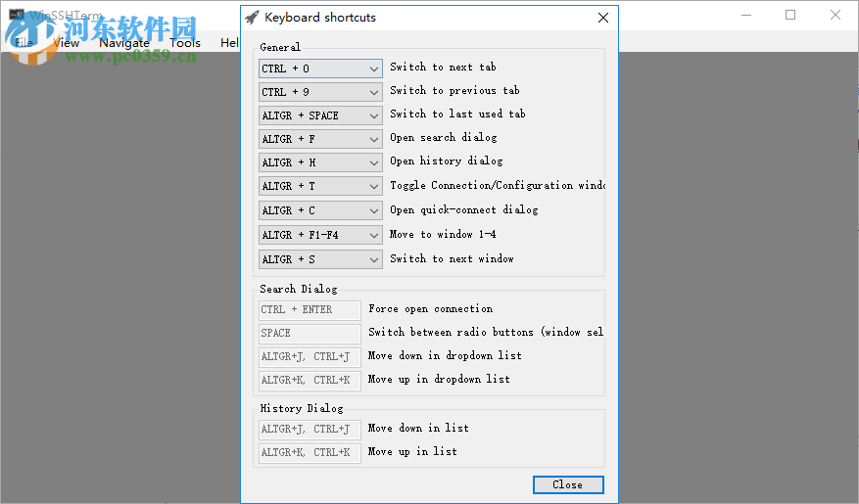Image resolution: width=859 pixels, height=504 pixels.
Task: Close the Keyboard shortcuts dialog with X
Action: tap(603, 18)
